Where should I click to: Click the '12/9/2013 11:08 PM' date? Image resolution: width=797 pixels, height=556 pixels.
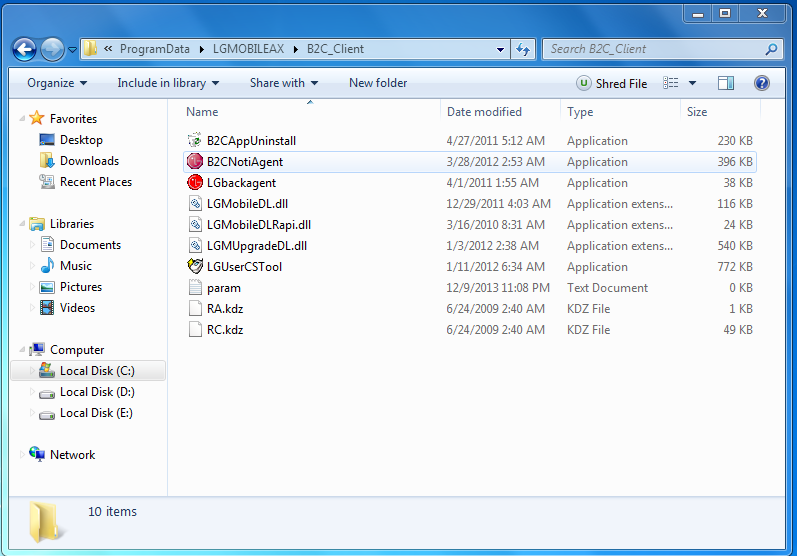(x=498, y=288)
